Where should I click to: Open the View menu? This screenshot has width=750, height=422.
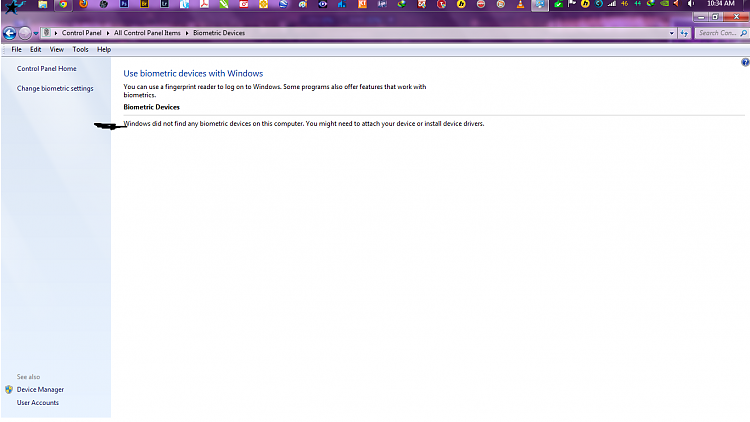[56, 49]
